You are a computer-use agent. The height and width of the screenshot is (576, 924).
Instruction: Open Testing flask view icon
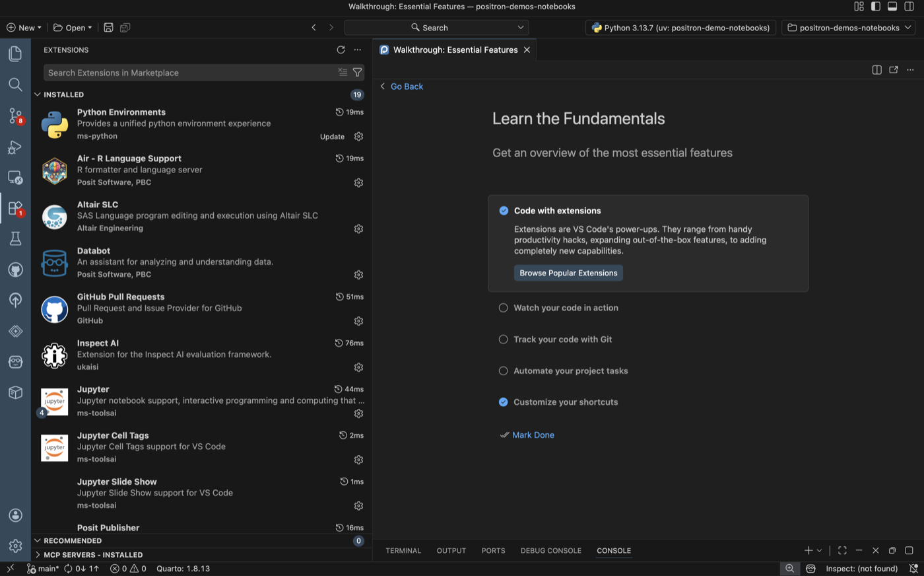[15, 238]
